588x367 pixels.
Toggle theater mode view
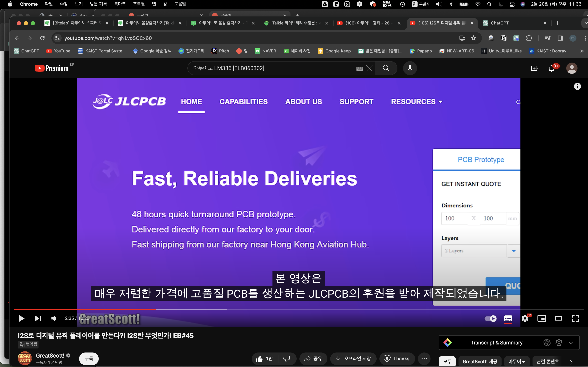558,318
